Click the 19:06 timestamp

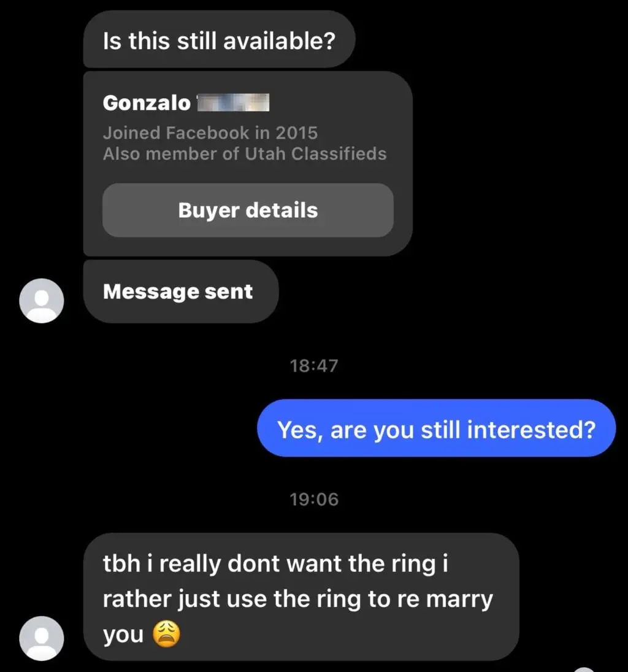point(313,499)
